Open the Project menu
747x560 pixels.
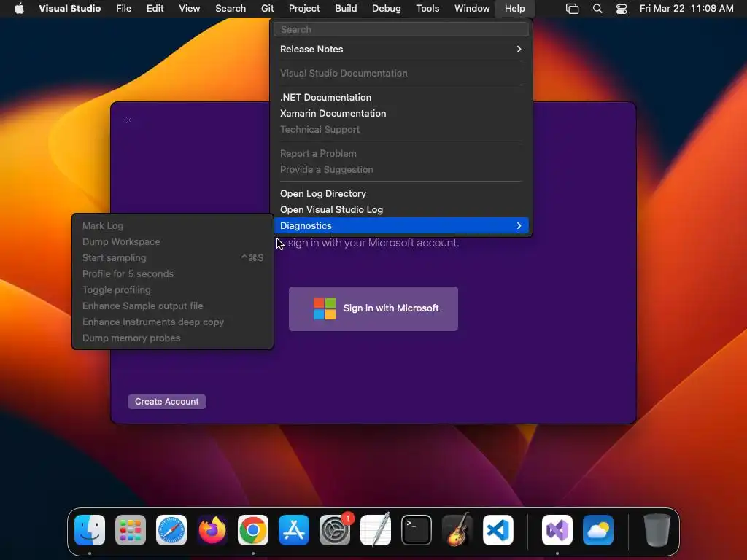point(304,8)
